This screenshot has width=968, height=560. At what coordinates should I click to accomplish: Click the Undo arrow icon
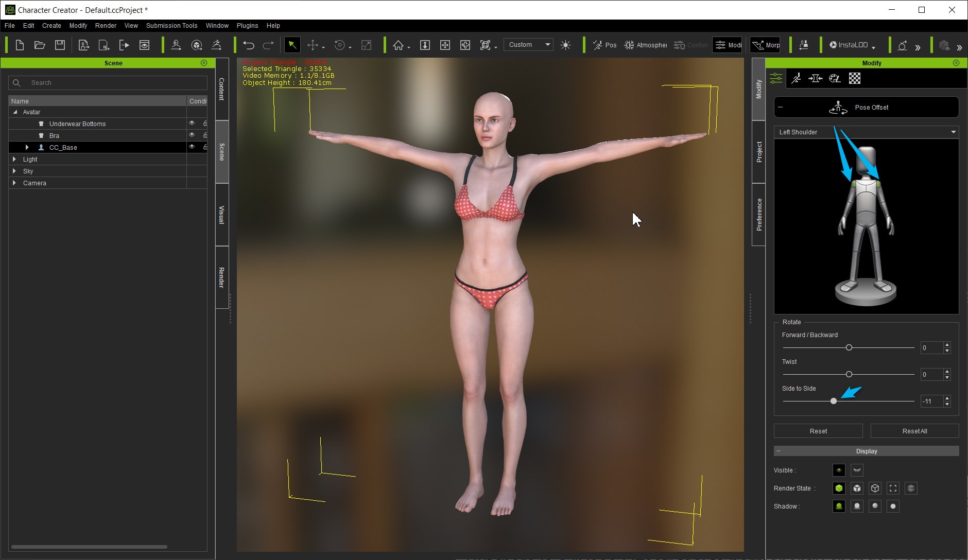point(249,45)
